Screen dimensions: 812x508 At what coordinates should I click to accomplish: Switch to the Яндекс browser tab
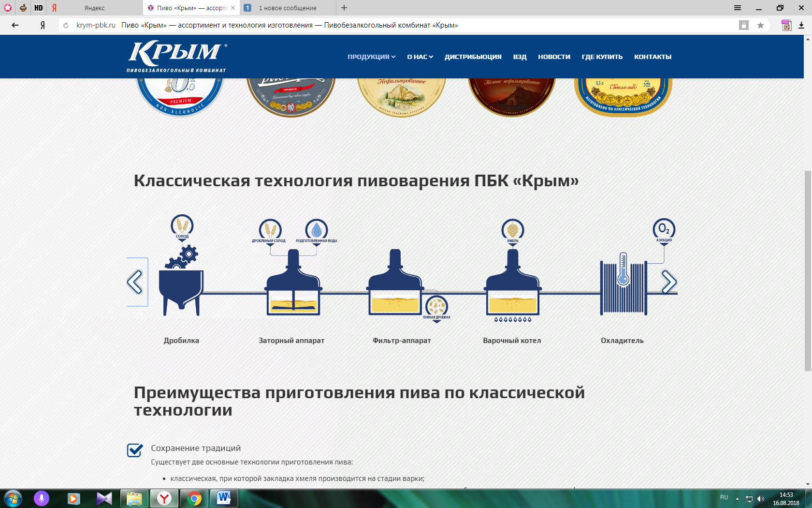(95, 8)
